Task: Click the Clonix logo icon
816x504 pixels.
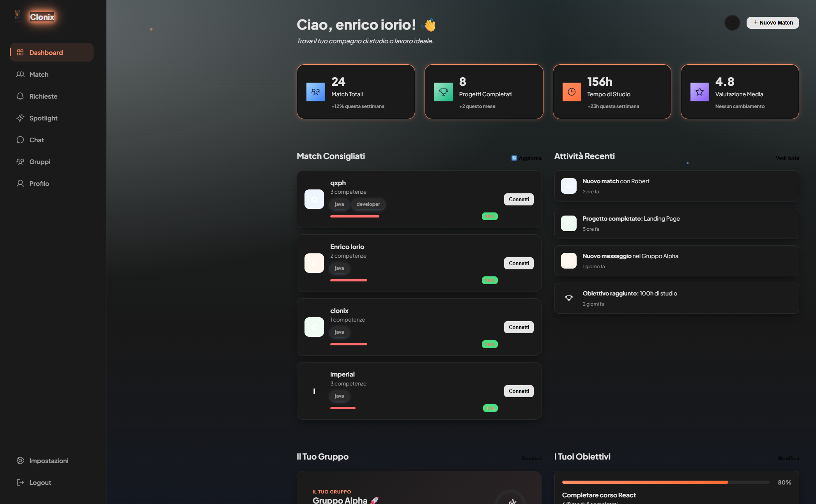Action: coord(17,16)
